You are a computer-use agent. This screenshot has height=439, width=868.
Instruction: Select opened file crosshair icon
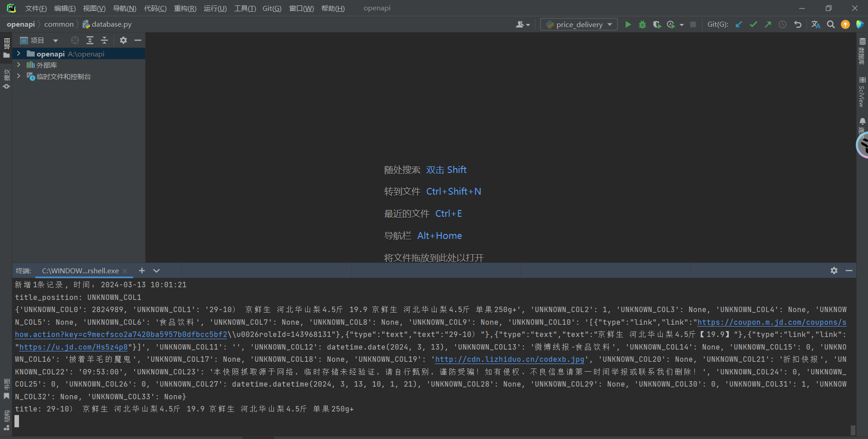point(75,40)
